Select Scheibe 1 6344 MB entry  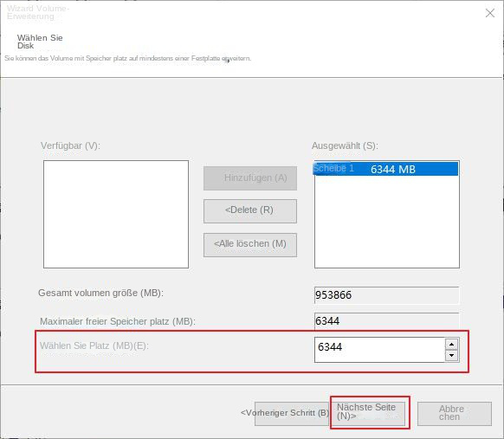pyautogui.click(x=385, y=169)
